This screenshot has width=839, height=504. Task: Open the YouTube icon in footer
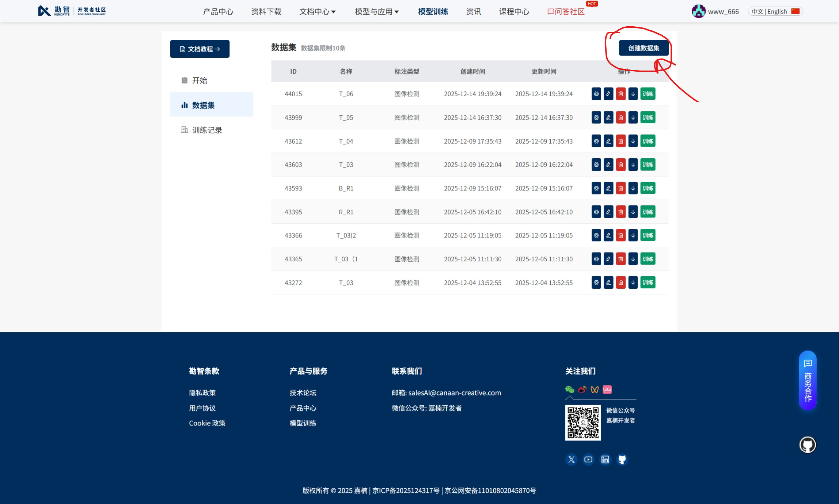pos(588,459)
